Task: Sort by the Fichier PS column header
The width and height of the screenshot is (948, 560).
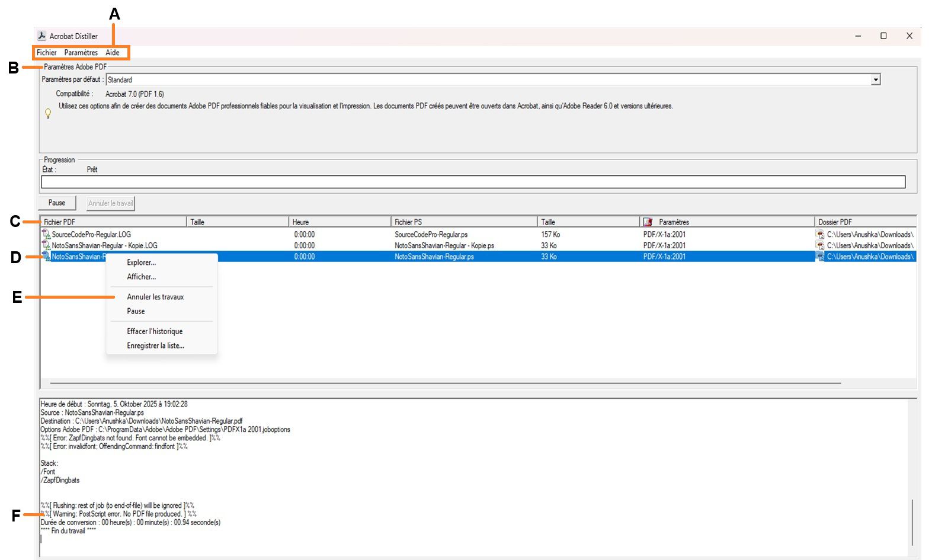Action: pyautogui.click(x=465, y=222)
